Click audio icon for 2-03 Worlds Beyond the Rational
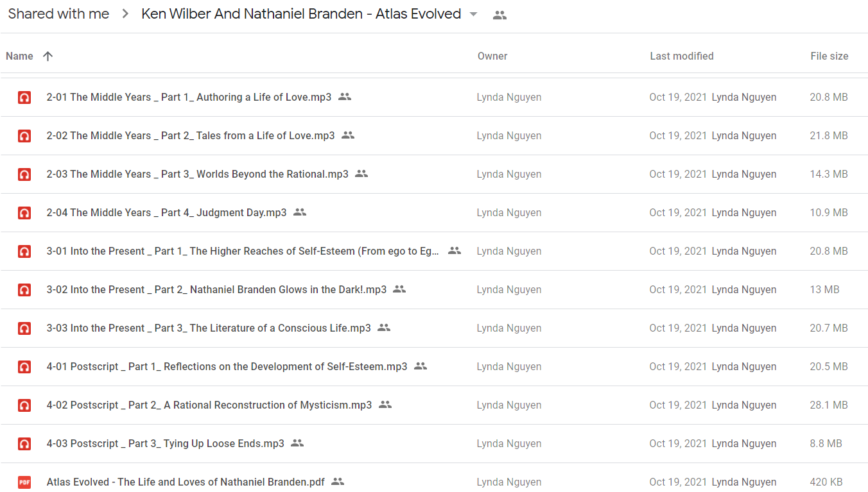Image resolution: width=868 pixels, height=492 pixels. pyautogui.click(x=24, y=174)
